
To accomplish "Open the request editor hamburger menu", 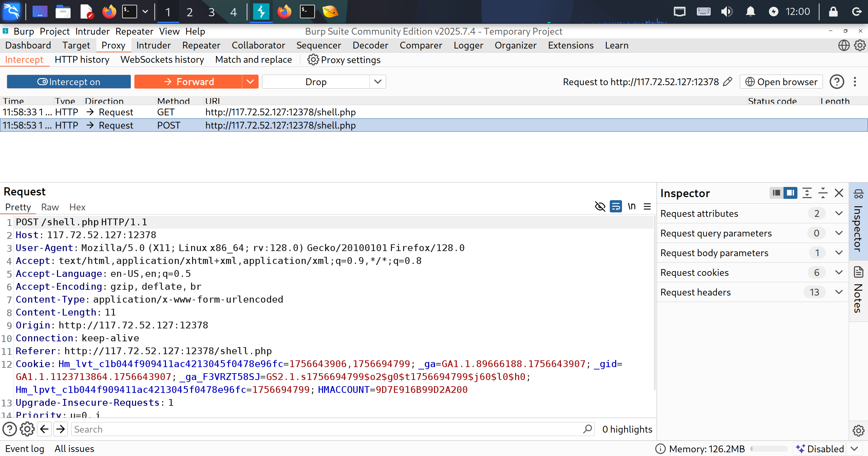I will pyautogui.click(x=647, y=206).
